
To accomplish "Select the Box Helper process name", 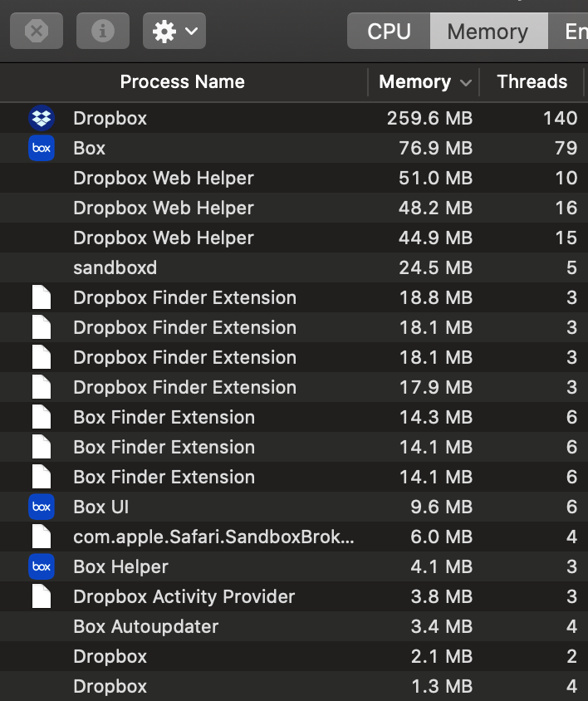I will [120, 566].
